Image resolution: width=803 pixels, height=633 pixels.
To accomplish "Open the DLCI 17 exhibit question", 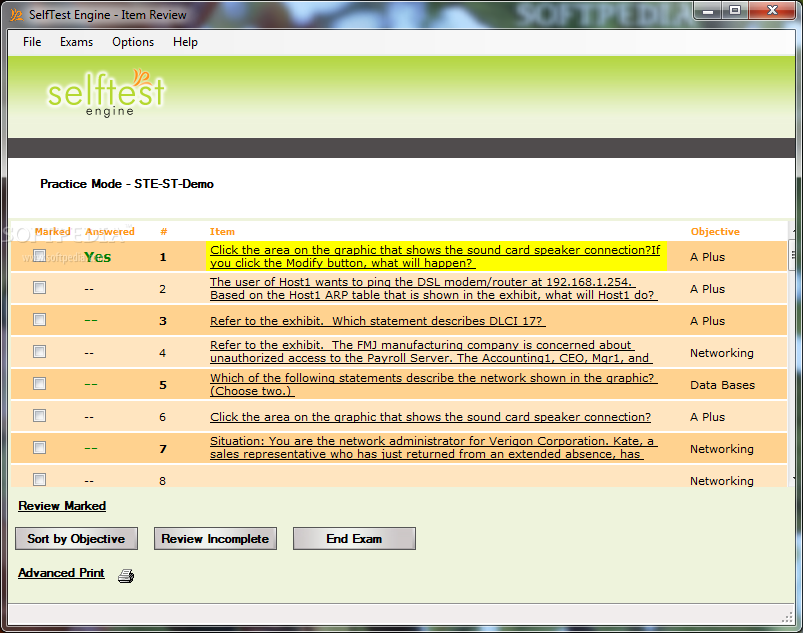I will (x=377, y=321).
